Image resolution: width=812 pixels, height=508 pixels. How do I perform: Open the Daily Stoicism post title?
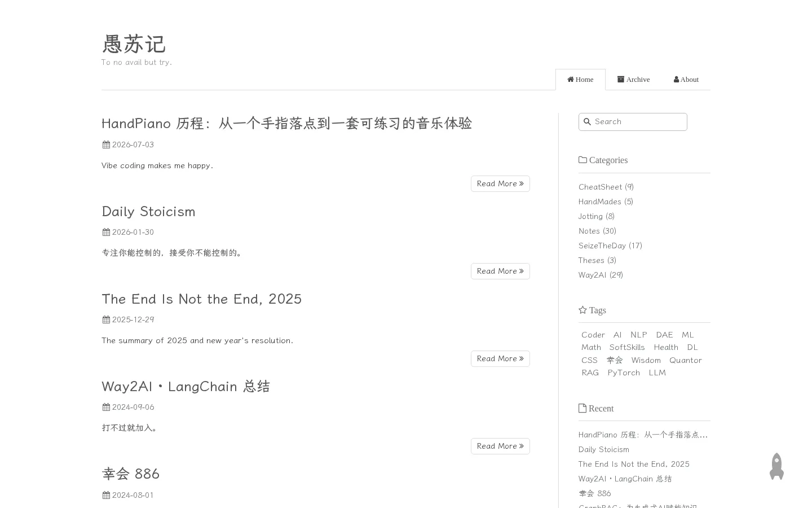tap(148, 211)
